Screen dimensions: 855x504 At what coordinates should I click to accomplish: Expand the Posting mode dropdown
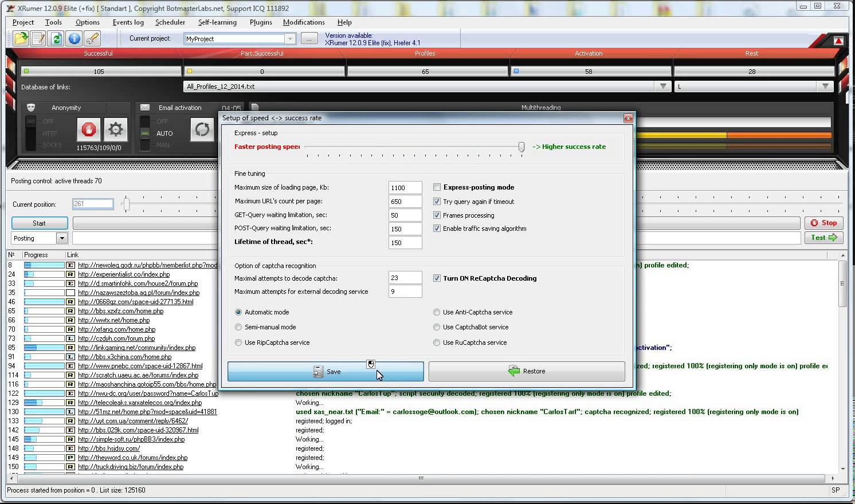pos(61,238)
